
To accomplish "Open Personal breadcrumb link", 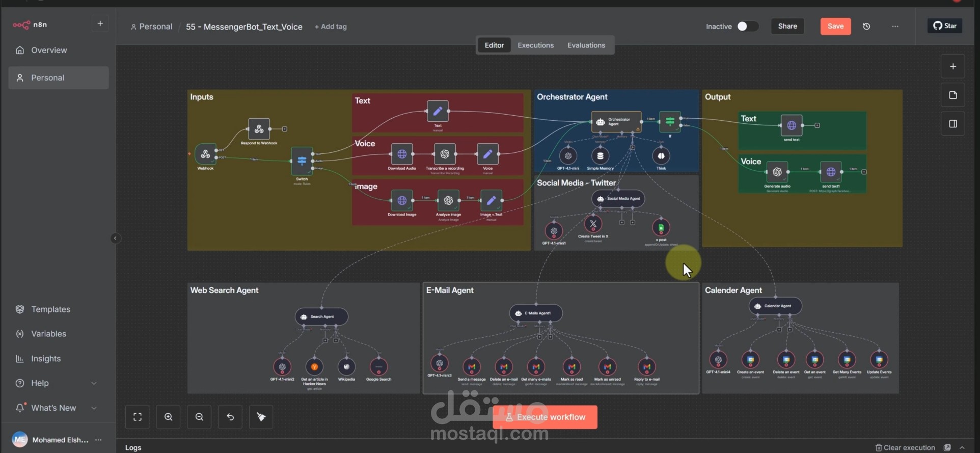I will pyautogui.click(x=151, y=26).
